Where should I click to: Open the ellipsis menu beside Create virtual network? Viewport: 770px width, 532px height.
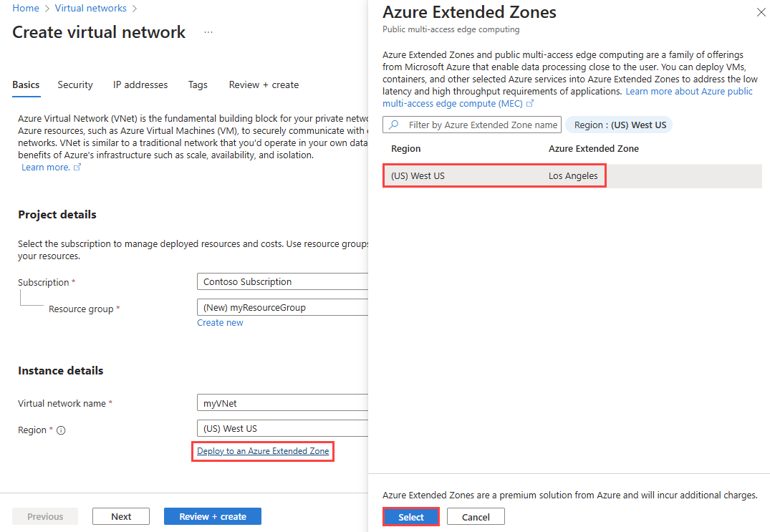click(x=207, y=32)
